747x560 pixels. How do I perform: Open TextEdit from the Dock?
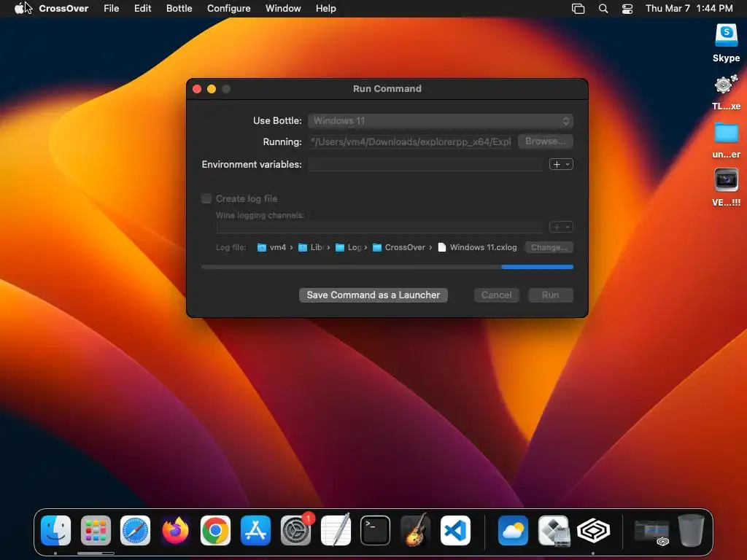pos(336,530)
